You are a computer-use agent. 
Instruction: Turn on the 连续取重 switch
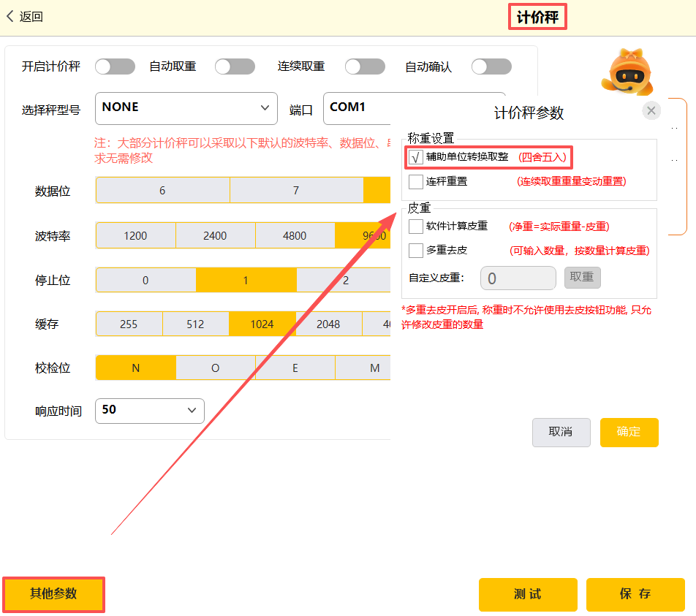365,66
